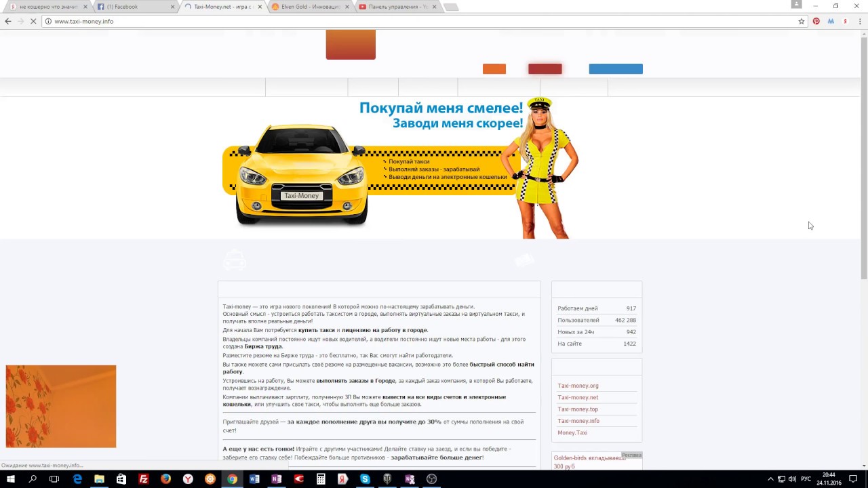The image size is (868, 488).
Task: Launch Microsoft Edge from the taskbar
Action: pyautogui.click(x=77, y=479)
